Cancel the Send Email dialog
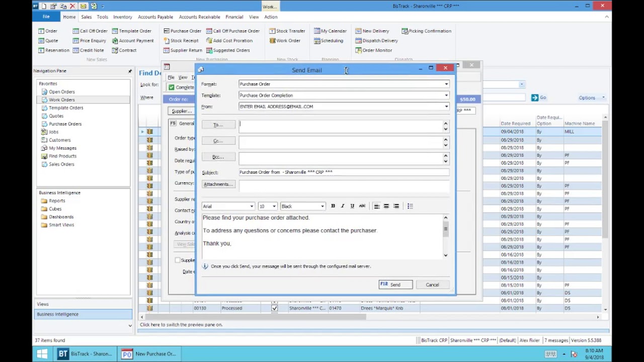This screenshot has width=644, height=362. [432, 285]
